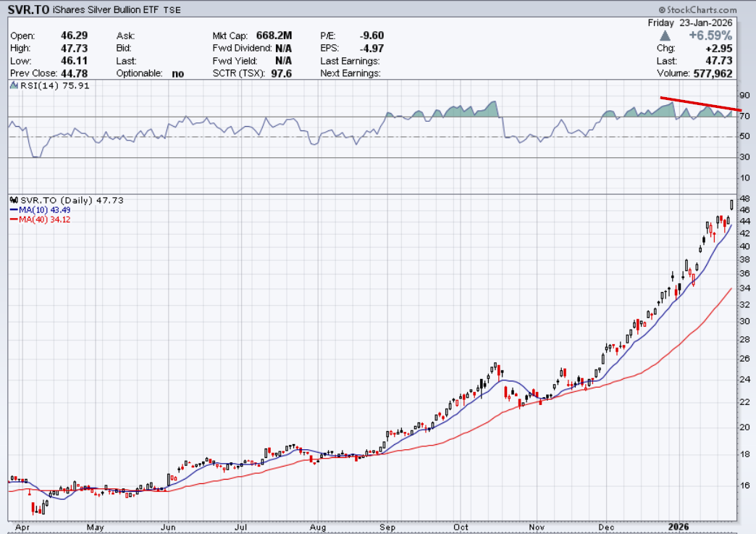This screenshot has width=756, height=534.
Task: Click the Next Earnings: label
Action: click(350, 73)
